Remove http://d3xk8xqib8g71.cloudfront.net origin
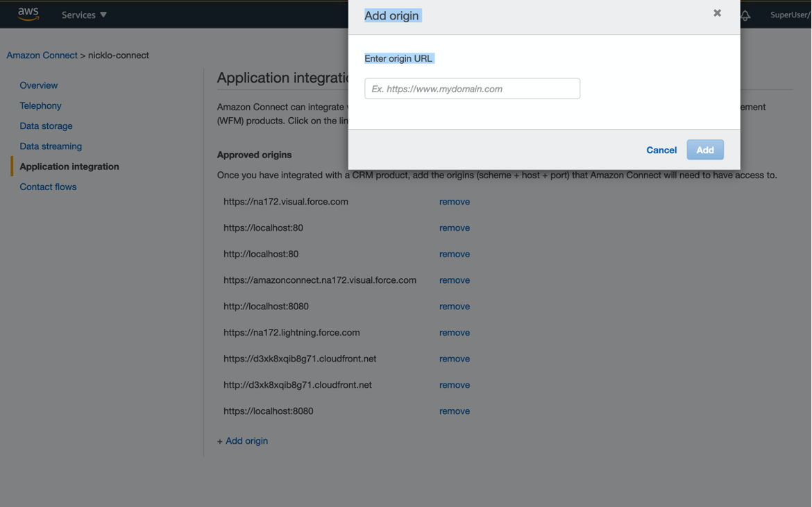Image resolution: width=812 pixels, height=507 pixels. tap(455, 385)
